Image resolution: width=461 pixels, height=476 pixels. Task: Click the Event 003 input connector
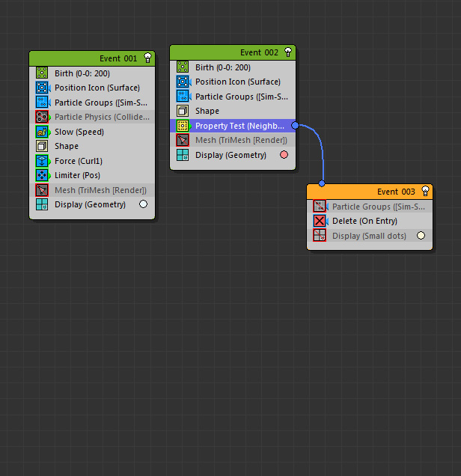pyautogui.click(x=322, y=183)
